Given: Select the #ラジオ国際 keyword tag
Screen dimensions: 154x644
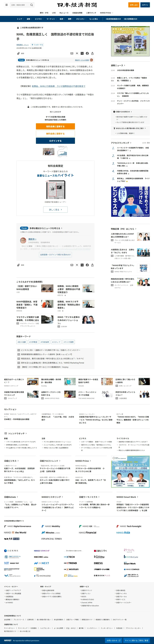Looking at the screenshot, I should [x=69, y=342].
